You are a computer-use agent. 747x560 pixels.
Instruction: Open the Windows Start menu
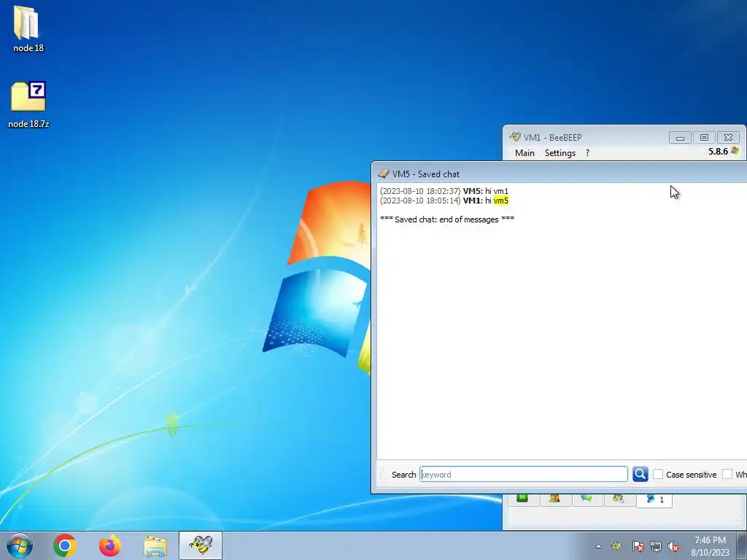pos(20,545)
